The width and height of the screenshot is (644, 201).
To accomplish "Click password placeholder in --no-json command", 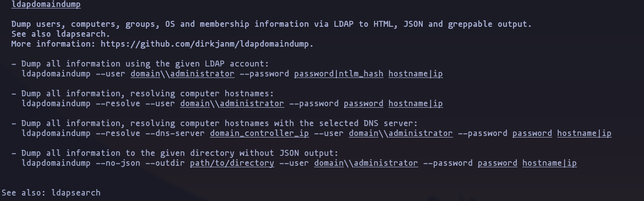I will point(497,163).
